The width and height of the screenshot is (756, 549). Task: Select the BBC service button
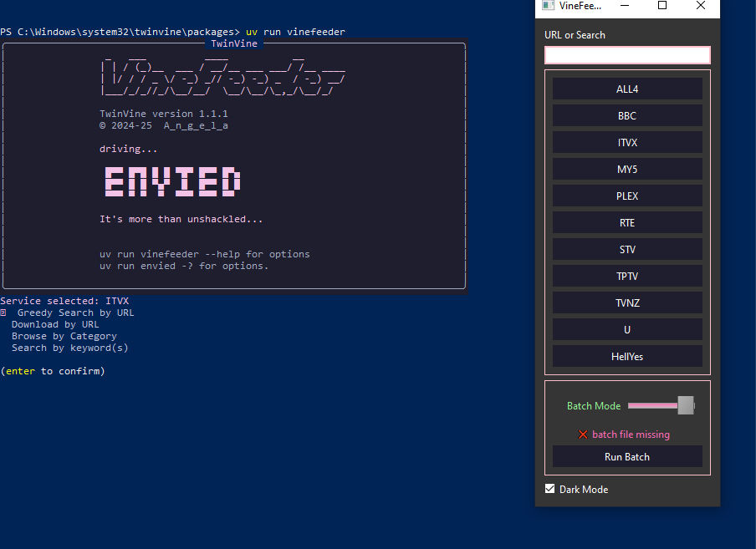click(x=626, y=115)
